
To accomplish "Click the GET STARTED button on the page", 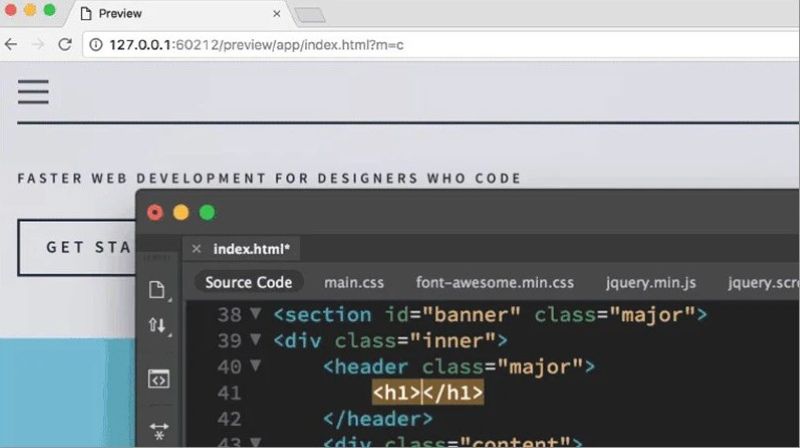I will [77, 247].
